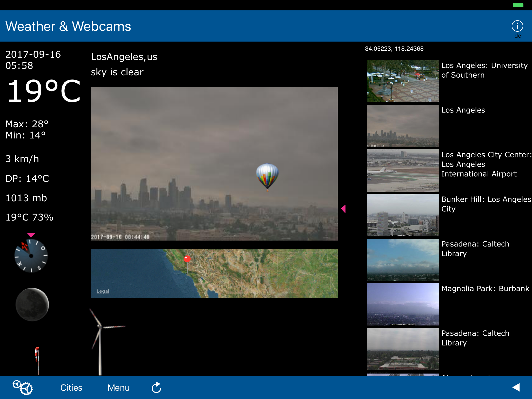
Task: Select Los Angeles International Airport webcam
Action: click(403, 170)
